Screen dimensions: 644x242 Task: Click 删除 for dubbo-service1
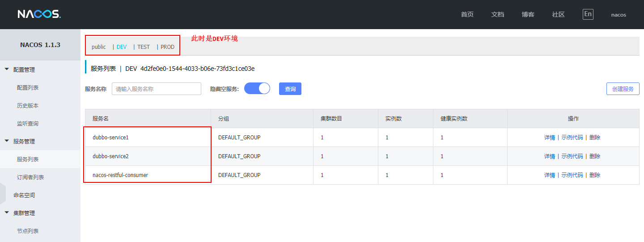[595, 138]
